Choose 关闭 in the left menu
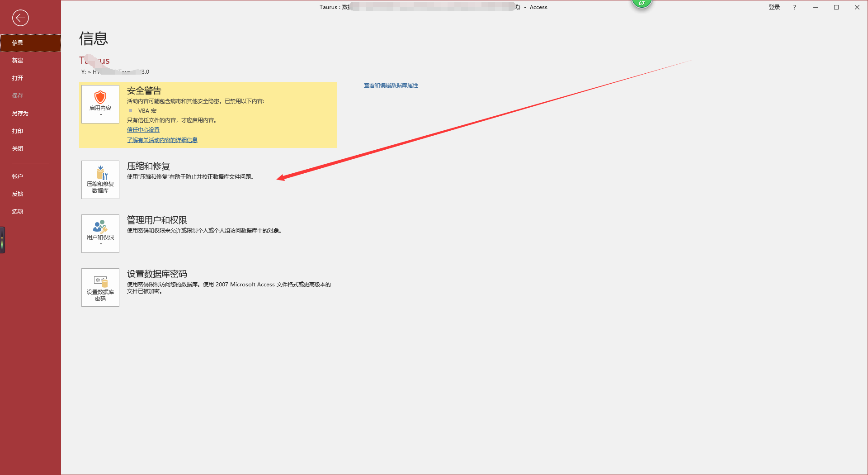868x475 pixels. [30, 149]
